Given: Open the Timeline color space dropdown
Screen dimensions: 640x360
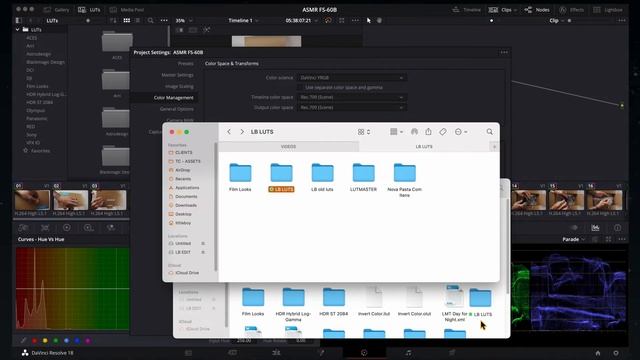Looking at the screenshot, I should (x=352, y=97).
